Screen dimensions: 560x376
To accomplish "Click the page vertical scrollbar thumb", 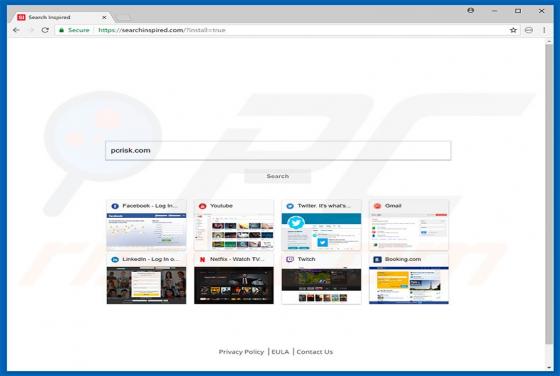I will point(549,195).
